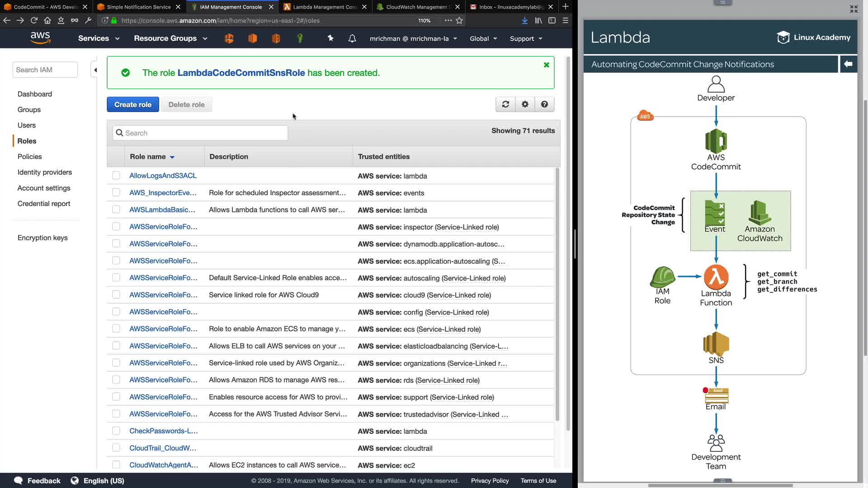Switch to Lambda Management Console tab

325,7
